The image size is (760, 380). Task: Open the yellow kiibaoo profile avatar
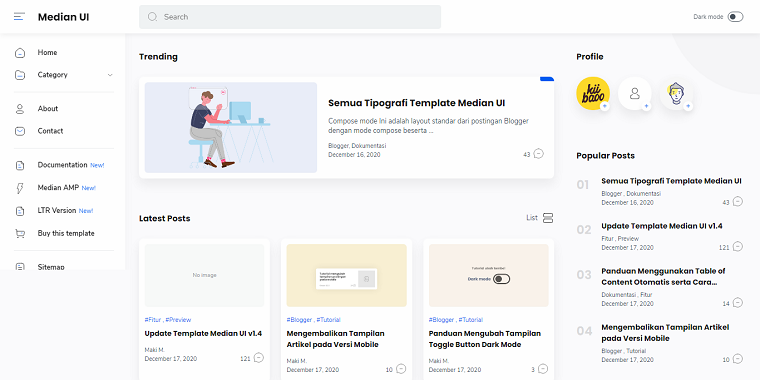[593, 94]
